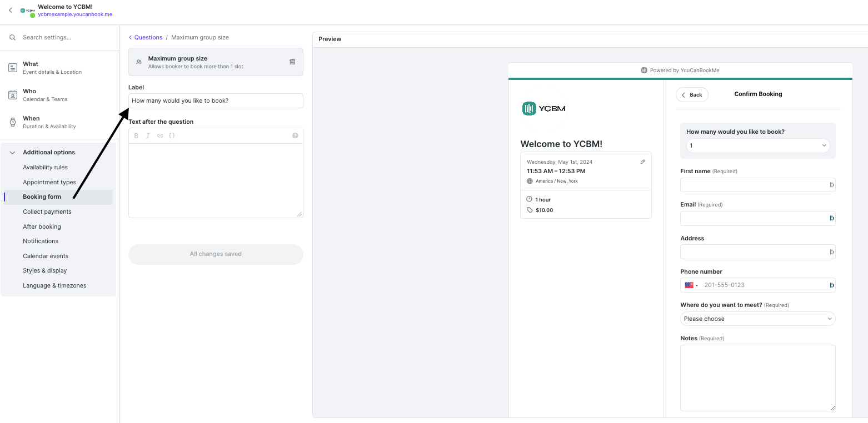Screen dimensions: 868x423
Task: Insert link using the editor link icon
Action: pyautogui.click(x=160, y=136)
